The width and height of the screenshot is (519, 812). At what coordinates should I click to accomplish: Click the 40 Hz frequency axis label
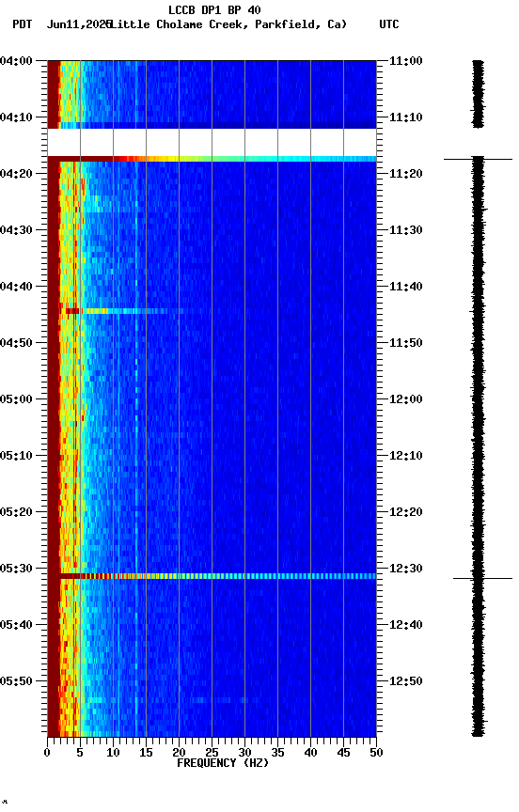pos(311,753)
